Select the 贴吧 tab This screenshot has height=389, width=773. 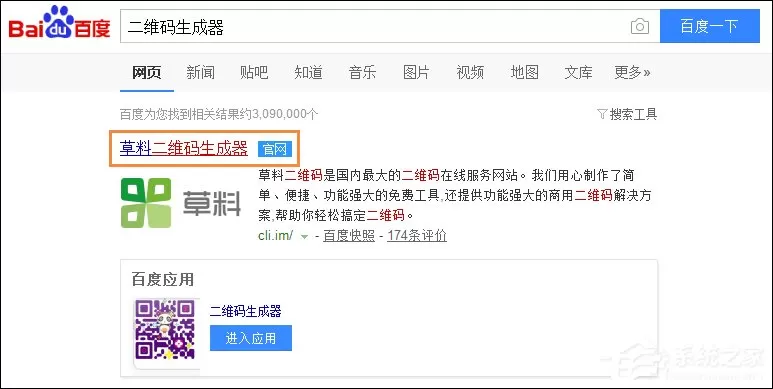tap(254, 72)
